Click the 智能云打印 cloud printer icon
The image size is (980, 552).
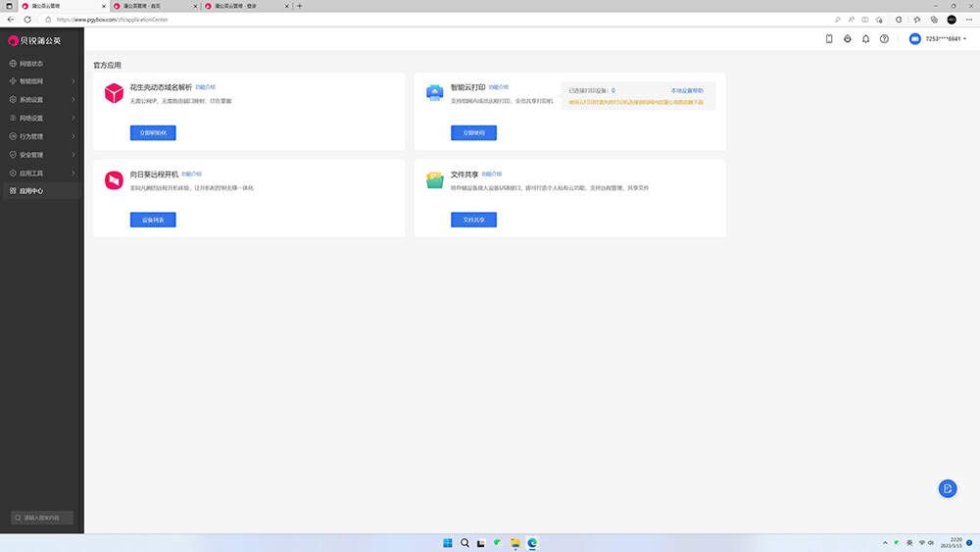tap(434, 93)
